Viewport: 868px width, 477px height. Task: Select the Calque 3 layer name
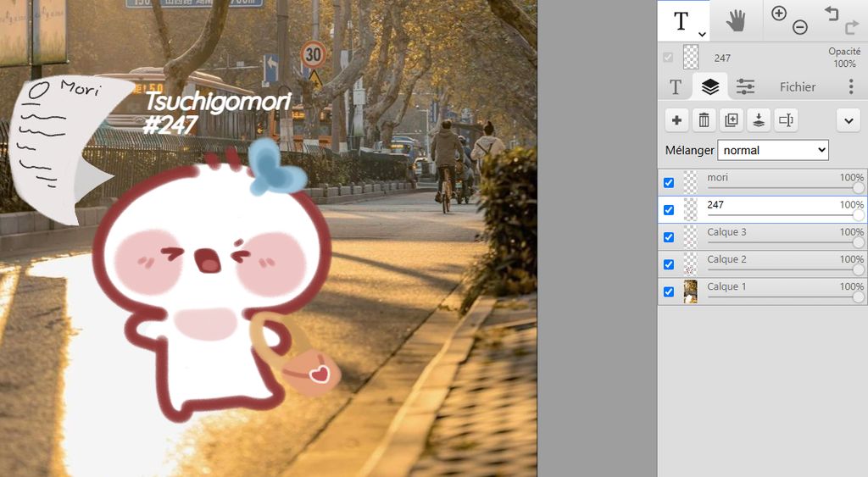point(726,232)
